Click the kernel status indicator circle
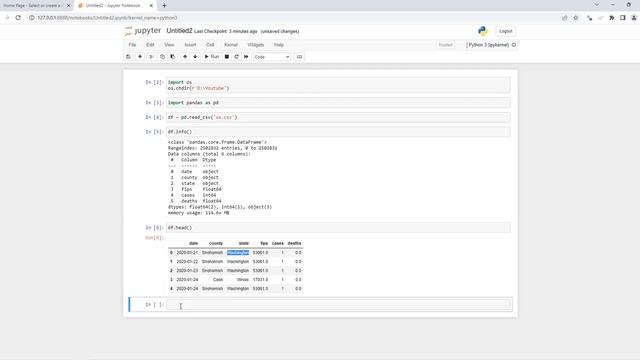Screen dimensions: 640x360 (514, 45)
